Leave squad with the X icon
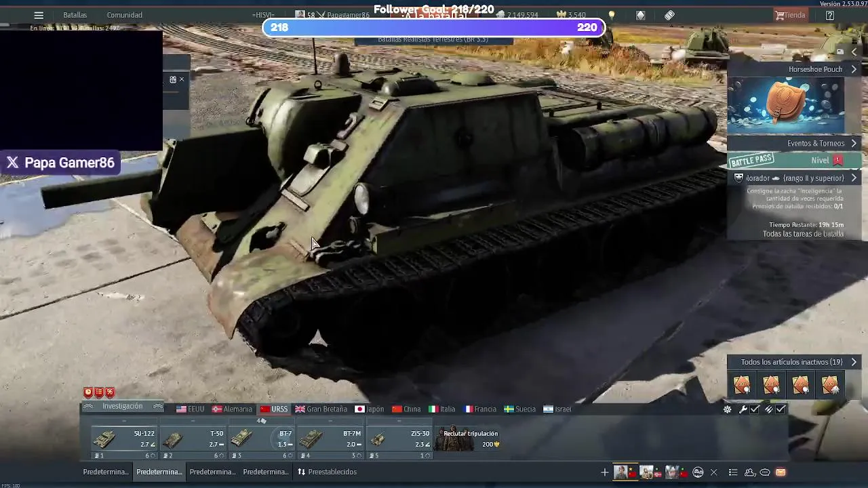Screen dimensions: 868x488 coord(713,472)
